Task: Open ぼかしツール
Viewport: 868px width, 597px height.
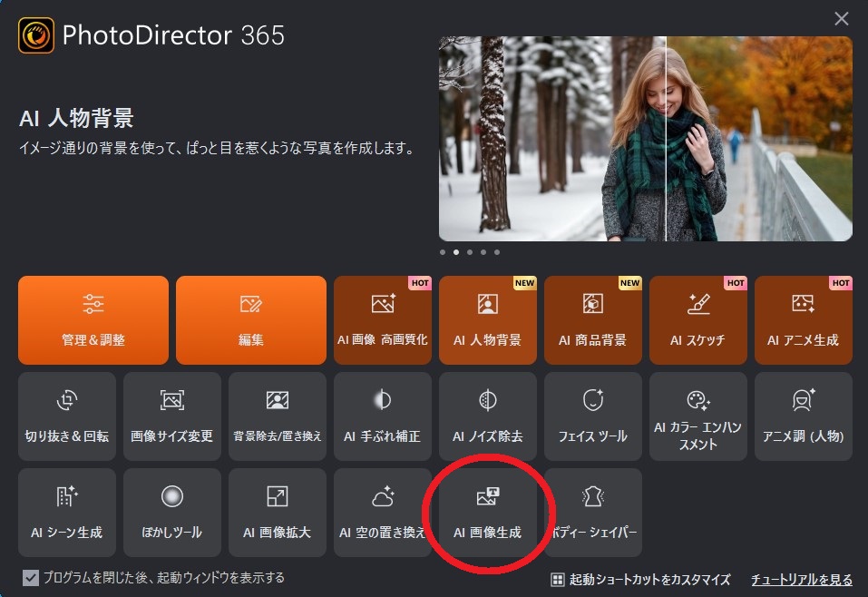Action: pos(172,513)
